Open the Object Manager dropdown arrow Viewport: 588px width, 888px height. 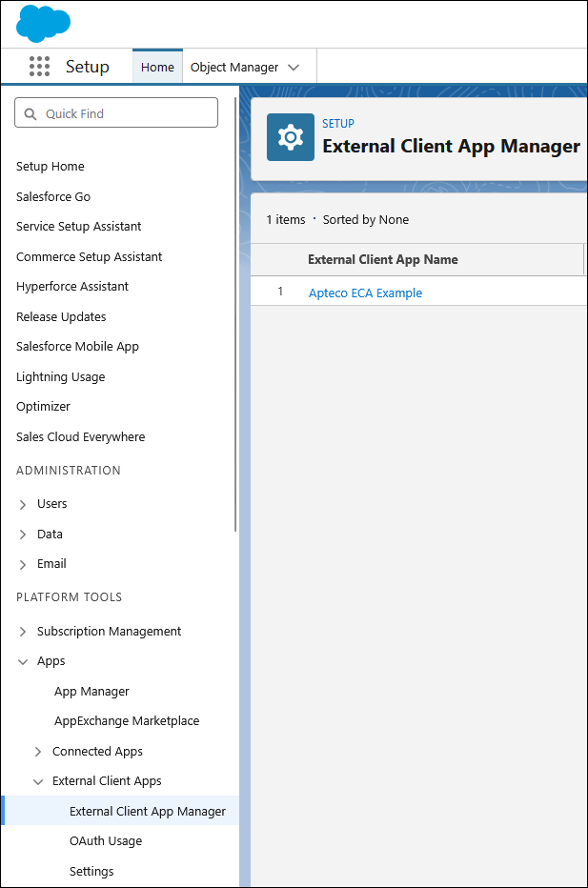tap(294, 68)
